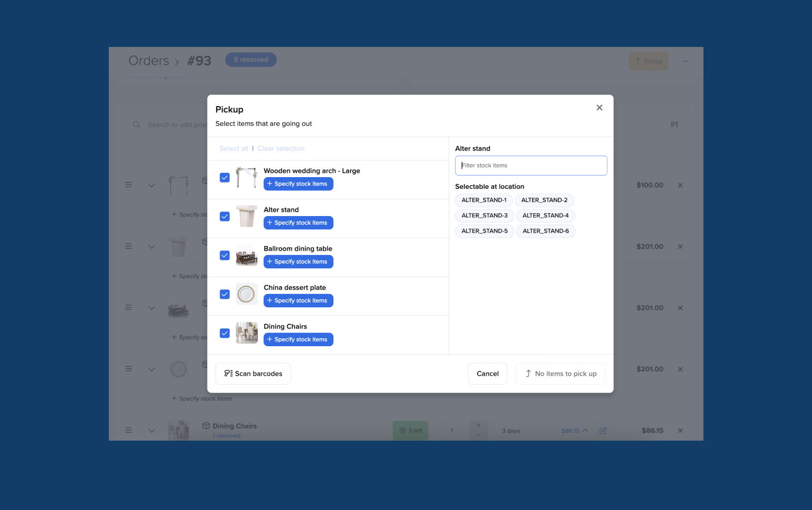Choose the ALTER_STAND-4 stock item
812x510 pixels.
coord(545,216)
